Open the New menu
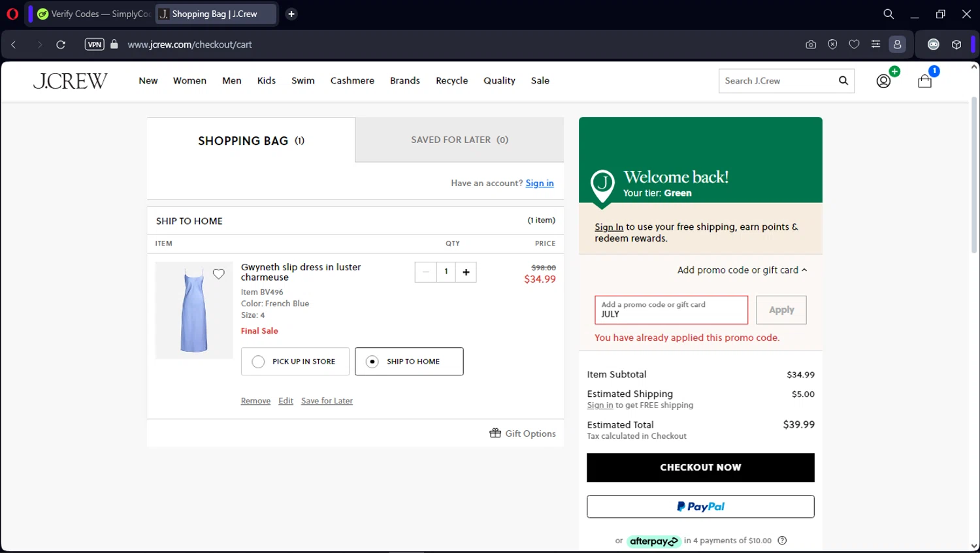This screenshot has width=980, height=553. tap(148, 81)
